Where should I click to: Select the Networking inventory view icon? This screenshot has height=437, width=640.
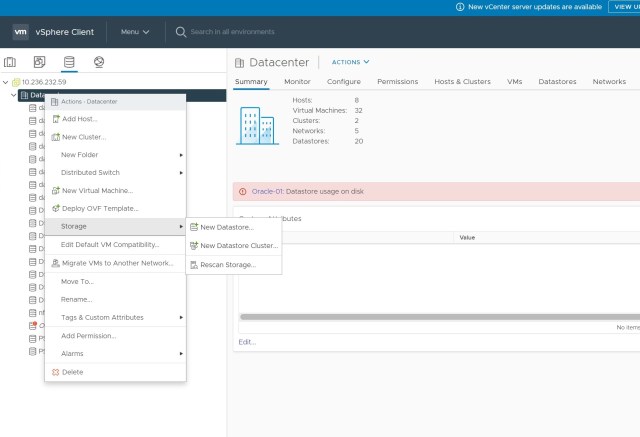coord(98,62)
